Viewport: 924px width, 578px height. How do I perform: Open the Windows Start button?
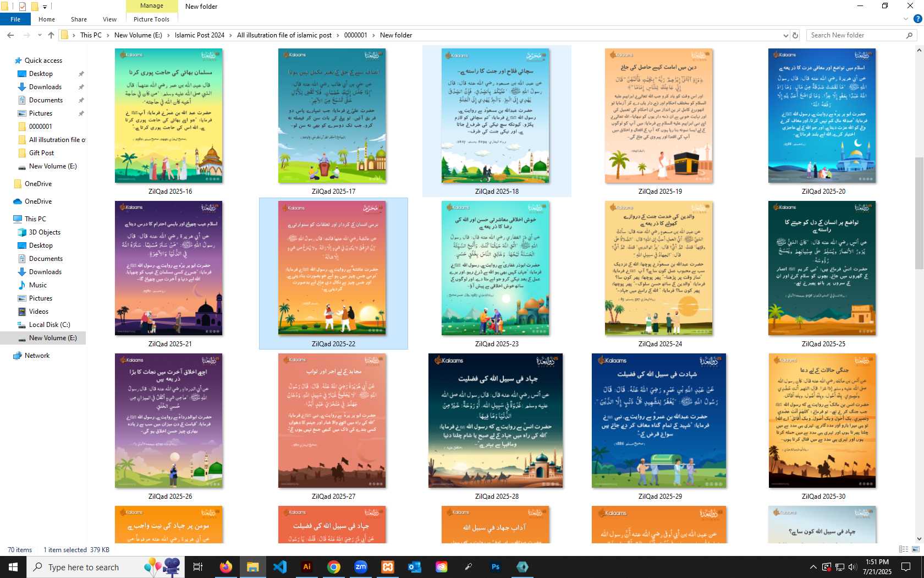[13, 567]
